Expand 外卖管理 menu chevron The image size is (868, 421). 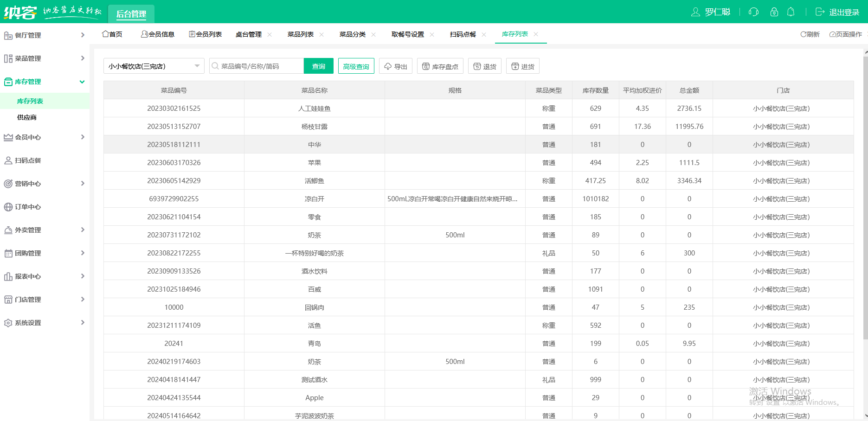pos(83,230)
